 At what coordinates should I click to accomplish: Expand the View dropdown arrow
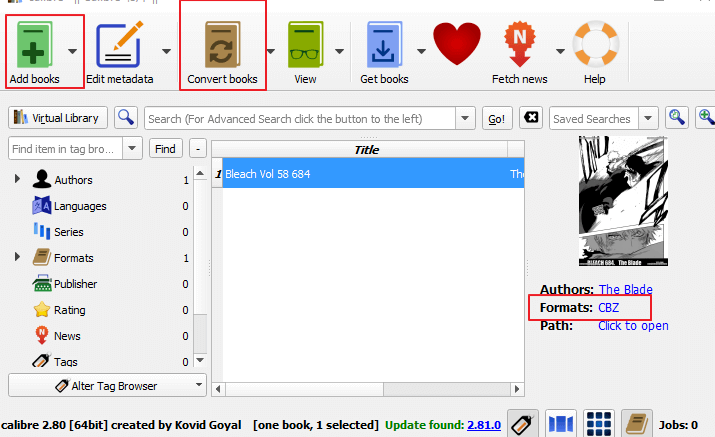[339, 51]
